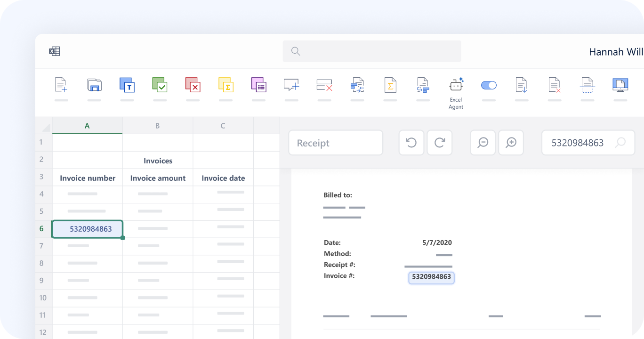This screenshot has width=644, height=339.
Task: Select the blue text field 'T' icon
Action: pos(127,85)
